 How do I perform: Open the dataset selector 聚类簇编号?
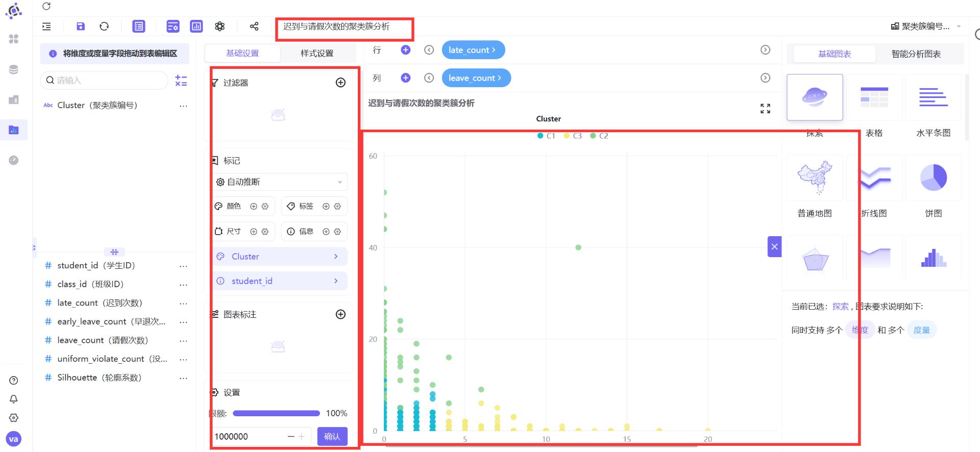point(926,27)
